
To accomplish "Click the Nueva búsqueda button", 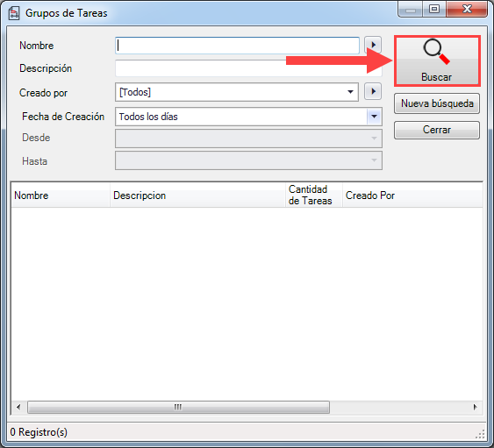I will coord(437,103).
